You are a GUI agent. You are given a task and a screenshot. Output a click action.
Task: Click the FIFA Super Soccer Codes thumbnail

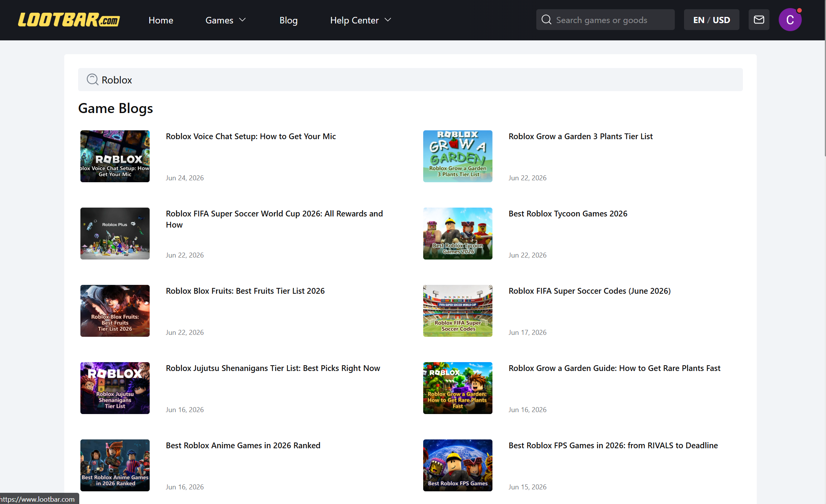(458, 311)
